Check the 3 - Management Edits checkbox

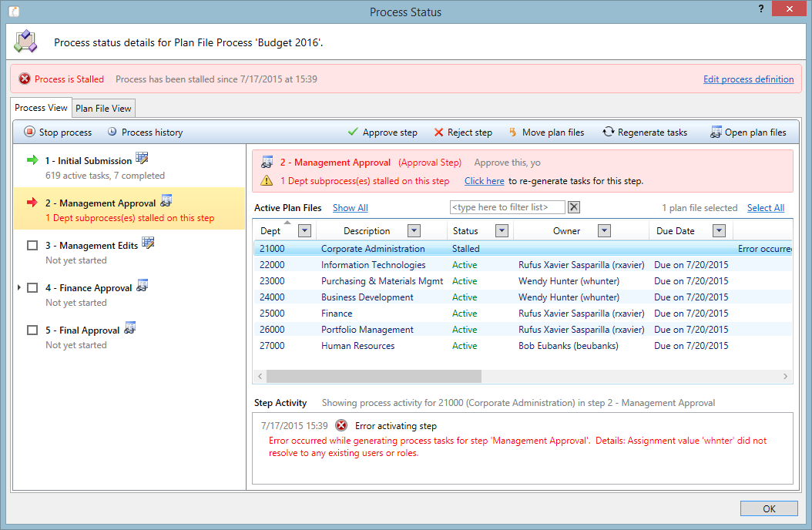click(x=32, y=246)
